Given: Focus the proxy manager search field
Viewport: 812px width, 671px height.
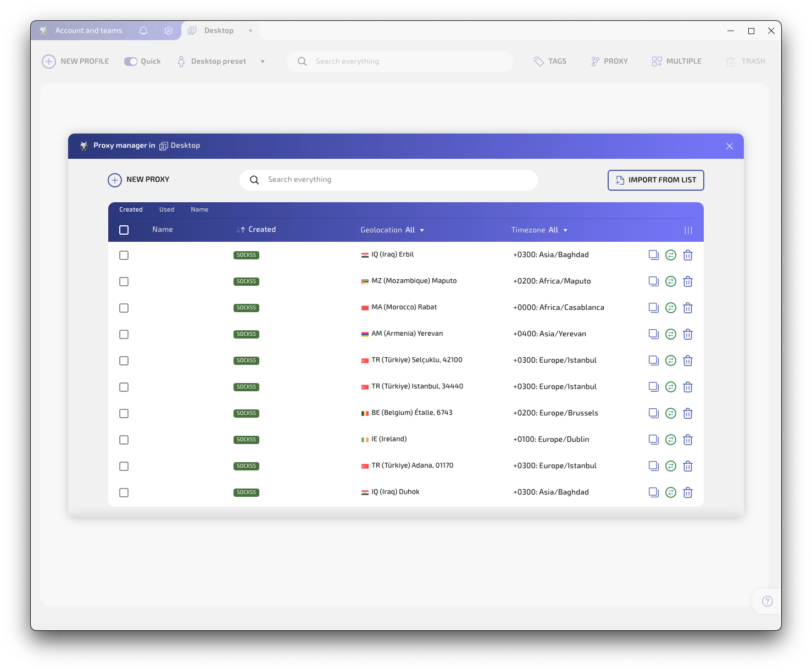Looking at the screenshot, I should [x=388, y=180].
